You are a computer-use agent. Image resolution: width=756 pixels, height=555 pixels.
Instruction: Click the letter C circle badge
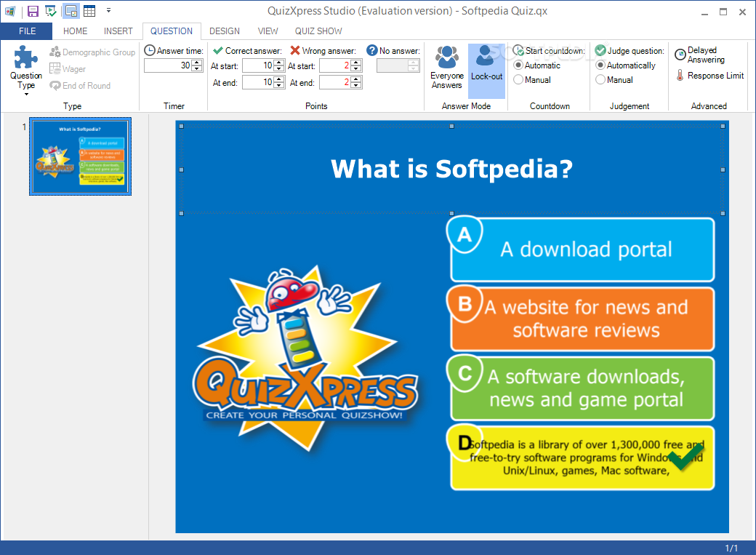coord(465,374)
